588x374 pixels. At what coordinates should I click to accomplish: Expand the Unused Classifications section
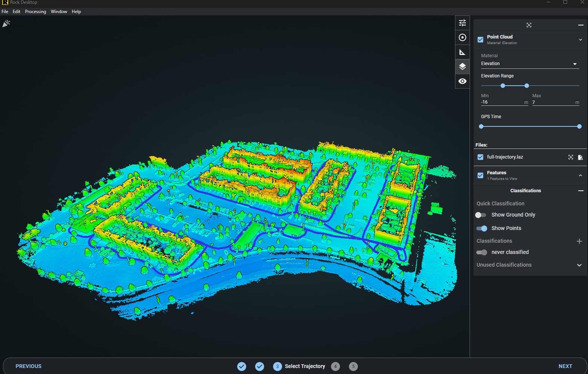tap(579, 265)
